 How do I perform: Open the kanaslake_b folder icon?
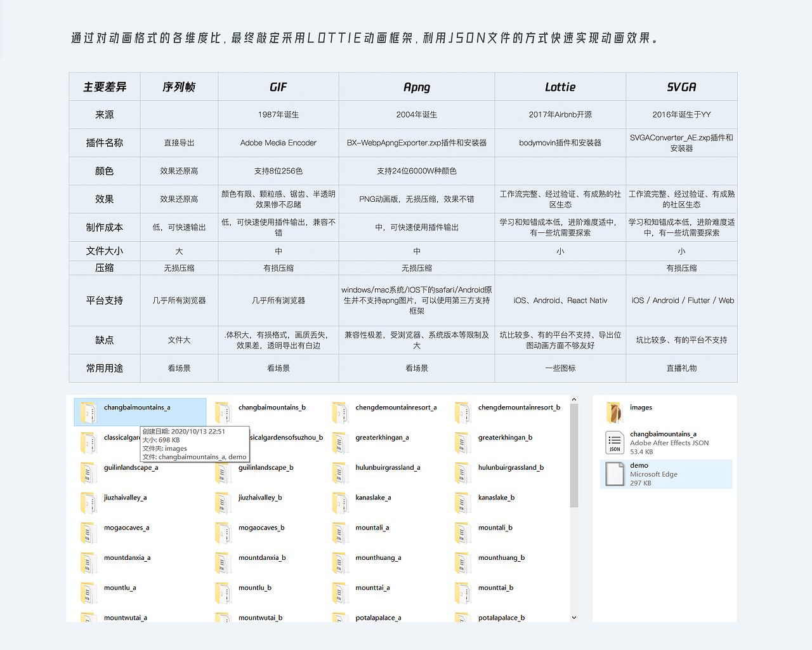tap(462, 503)
